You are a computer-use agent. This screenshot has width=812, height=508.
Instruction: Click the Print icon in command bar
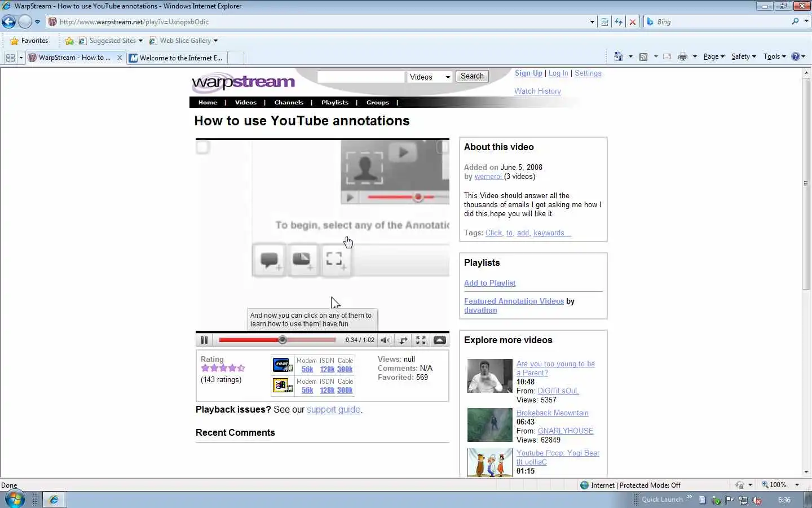pyautogui.click(x=683, y=56)
